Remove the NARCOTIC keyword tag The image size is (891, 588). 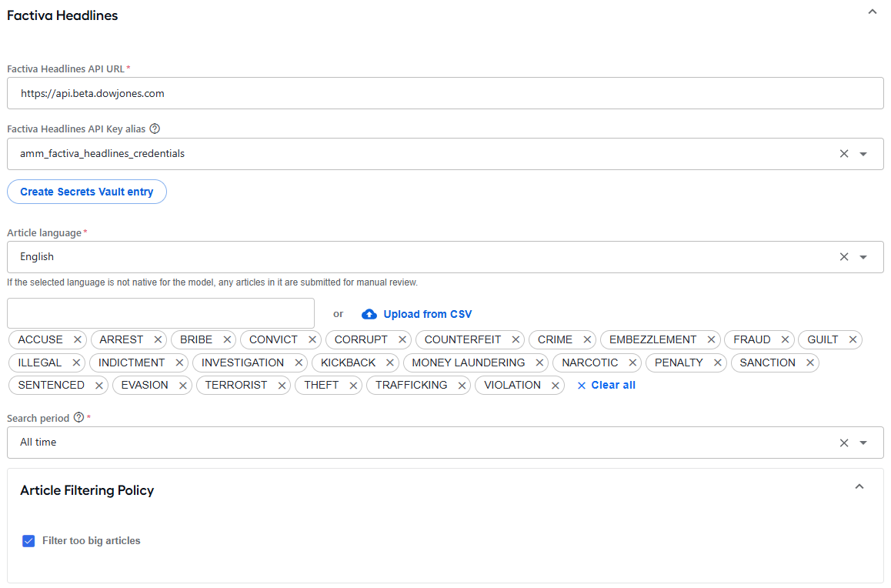point(632,362)
